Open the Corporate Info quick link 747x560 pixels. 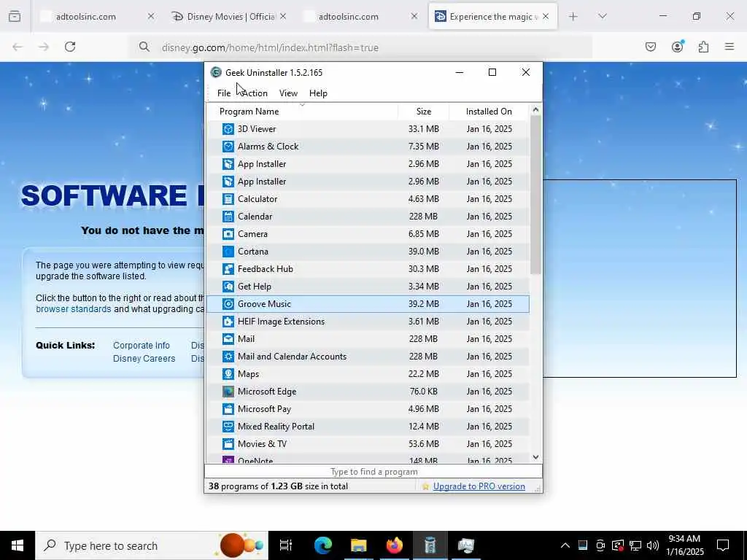tap(141, 346)
